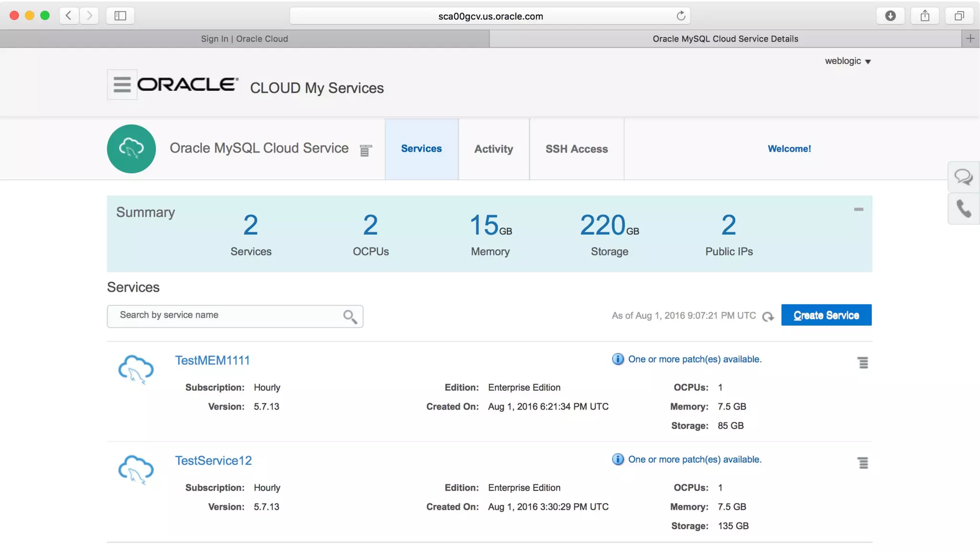980x551 pixels.
Task: Click info icon for TestMEM1111 patches
Action: 618,359
